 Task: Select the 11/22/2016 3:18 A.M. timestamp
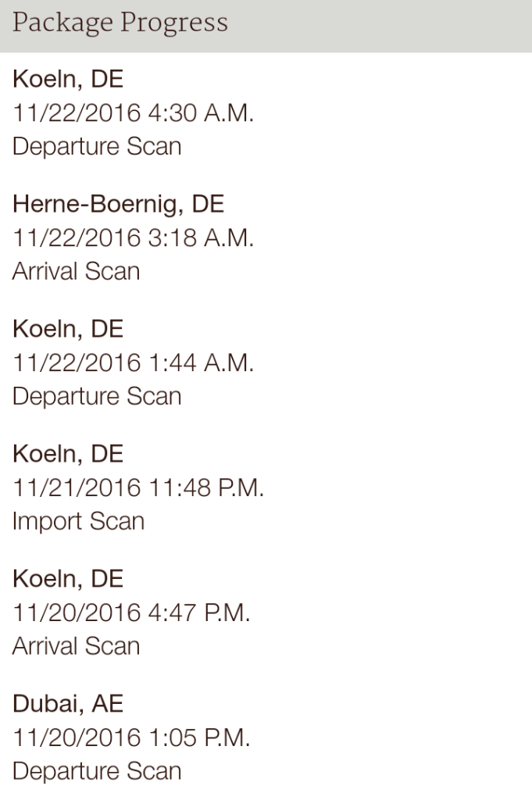coord(133,237)
